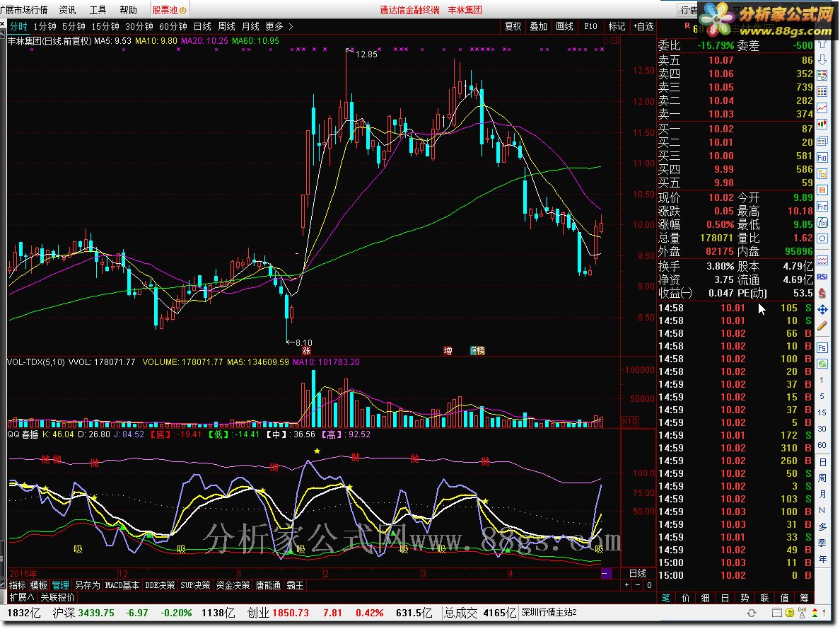Switch to the 60分钟 tab
Image resolution: width=840 pixels, height=629 pixels.
pos(173,26)
